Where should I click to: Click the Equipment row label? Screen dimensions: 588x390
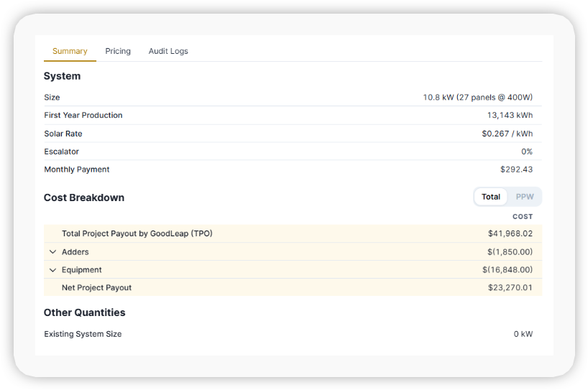pos(81,270)
